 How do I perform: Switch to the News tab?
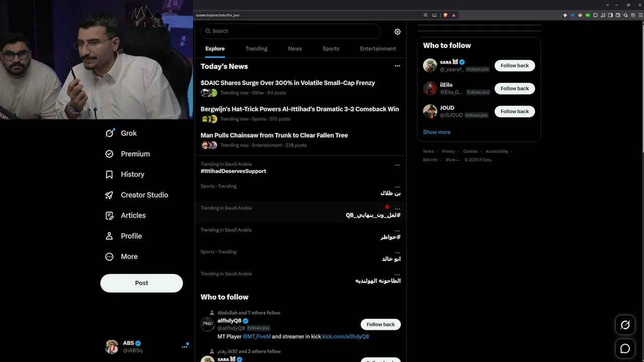coord(295,49)
